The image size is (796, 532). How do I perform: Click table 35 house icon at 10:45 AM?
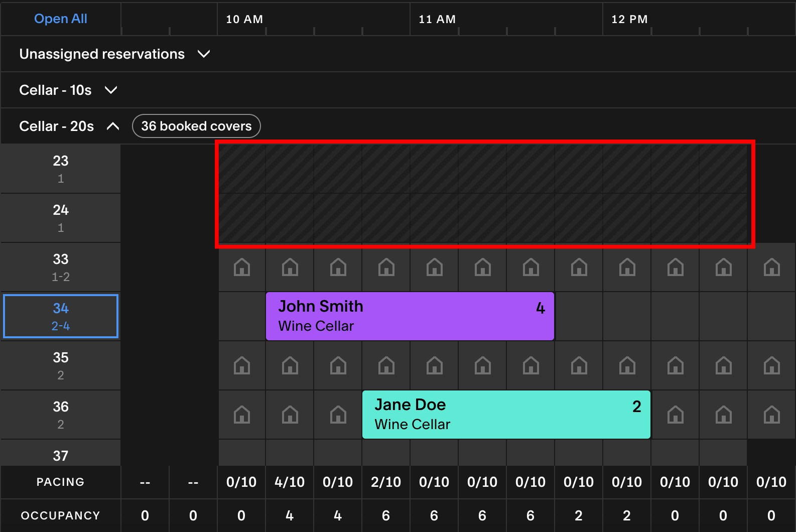click(386, 365)
